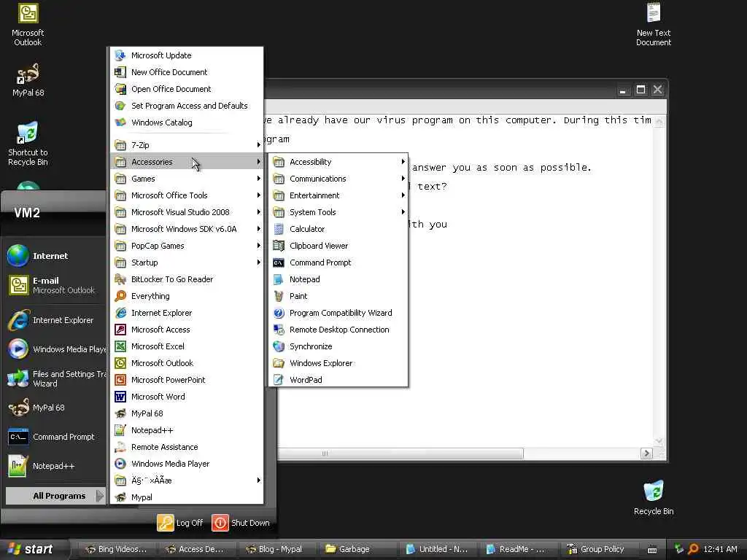The height and width of the screenshot is (560, 747).
Task: Open Command Prompt from Start left panel
Action: (55, 437)
